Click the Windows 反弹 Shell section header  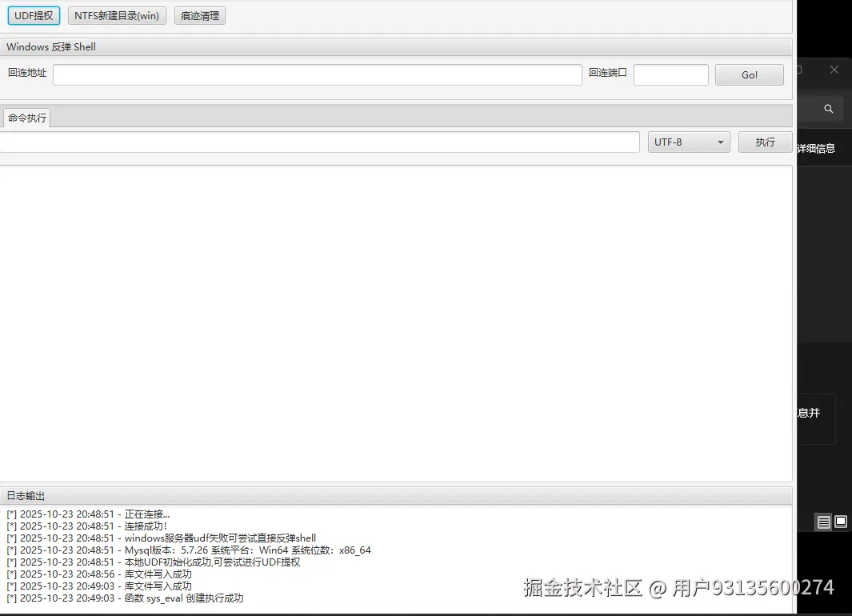[x=50, y=46]
